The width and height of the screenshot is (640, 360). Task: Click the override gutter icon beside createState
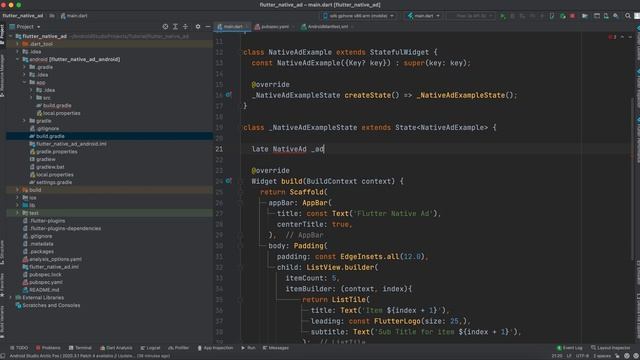click(x=229, y=95)
